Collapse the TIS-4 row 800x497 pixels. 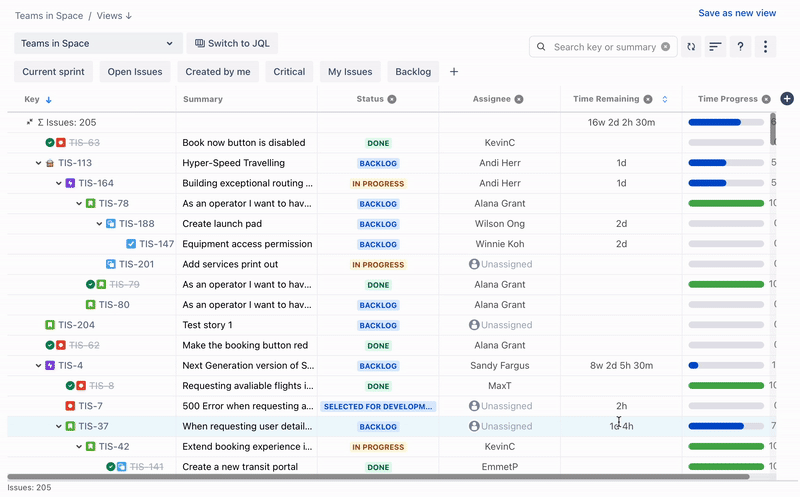pos(38,365)
